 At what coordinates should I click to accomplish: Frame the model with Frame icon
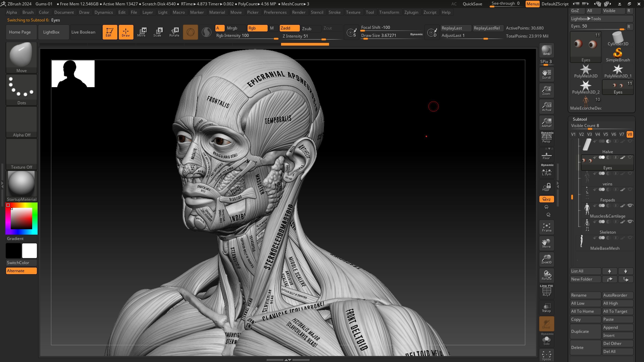pyautogui.click(x=547, y=227)
